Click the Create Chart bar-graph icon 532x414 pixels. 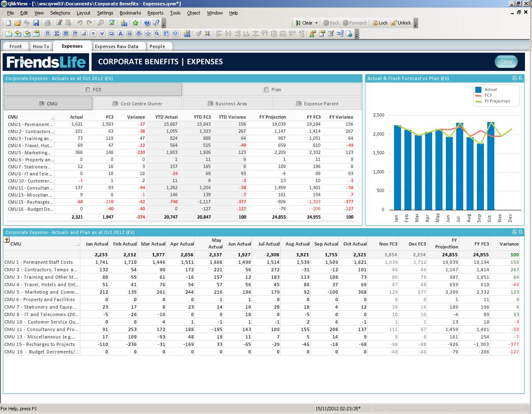point(84,34)
